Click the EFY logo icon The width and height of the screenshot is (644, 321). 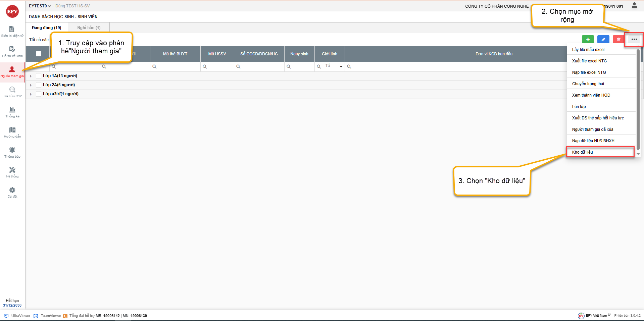point(12,11)
